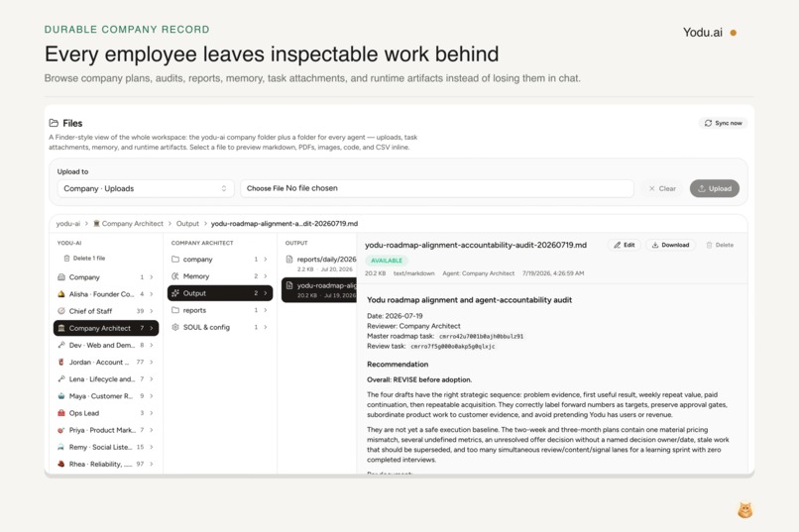The image size is (799, 532).
Task: Expand Jordan Account folder chevron
Action: (x=152, y=362)
